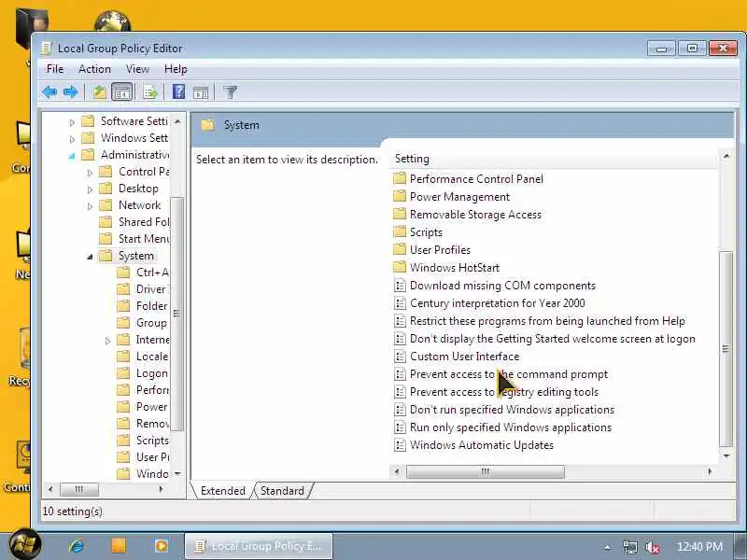This screenshot has width=747, height=560.
Task: Click the policy icon of Windows Automatic Updates
Action: coord(400,445)
